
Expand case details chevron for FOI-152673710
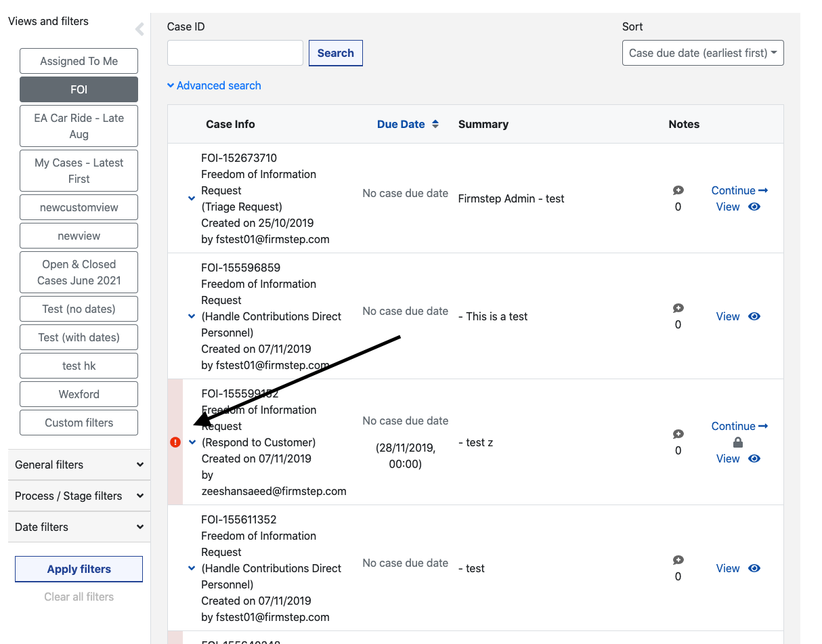coord(192,198)
